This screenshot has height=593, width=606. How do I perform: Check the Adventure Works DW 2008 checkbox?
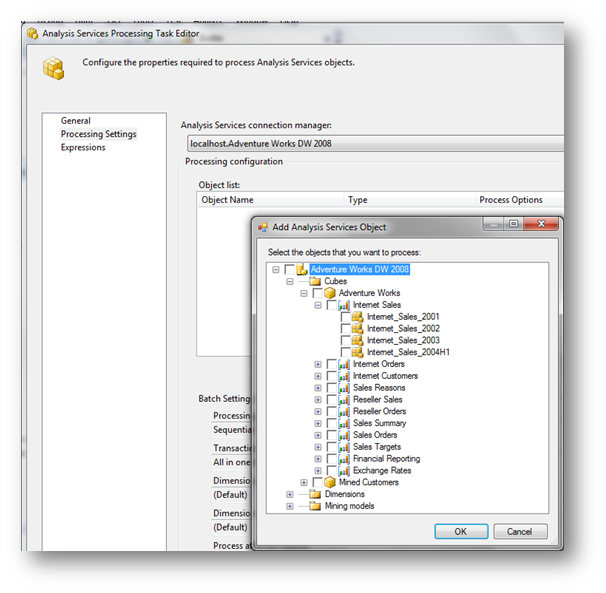point(289,269)
